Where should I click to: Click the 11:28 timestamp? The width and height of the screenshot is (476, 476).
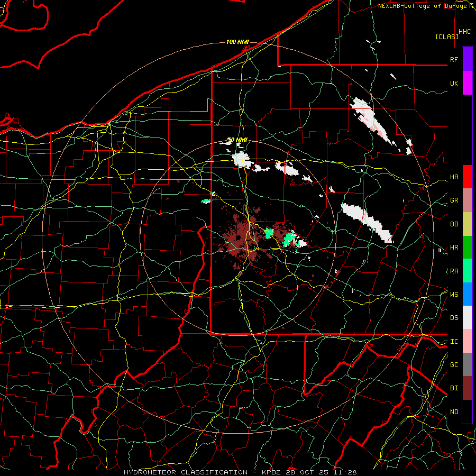[345, 472]
